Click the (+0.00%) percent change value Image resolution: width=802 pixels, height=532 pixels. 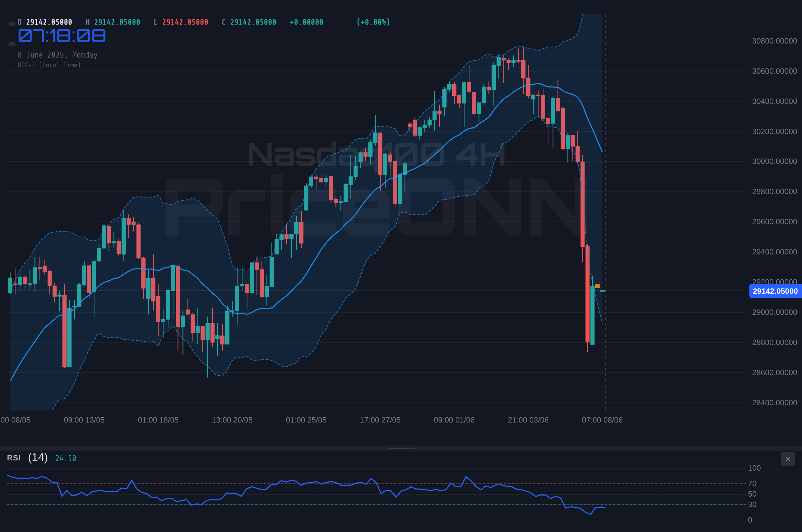tap(373, 22)
